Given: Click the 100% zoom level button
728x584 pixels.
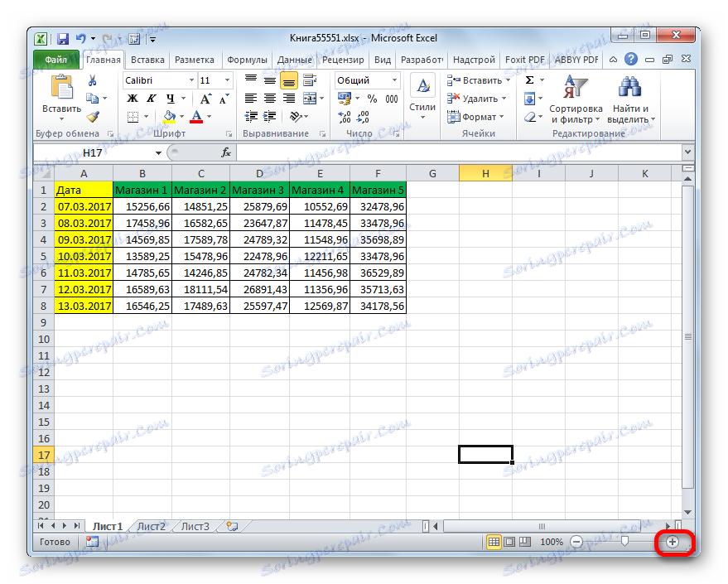Looking at the screenshot, I should (x=552, y=542).
